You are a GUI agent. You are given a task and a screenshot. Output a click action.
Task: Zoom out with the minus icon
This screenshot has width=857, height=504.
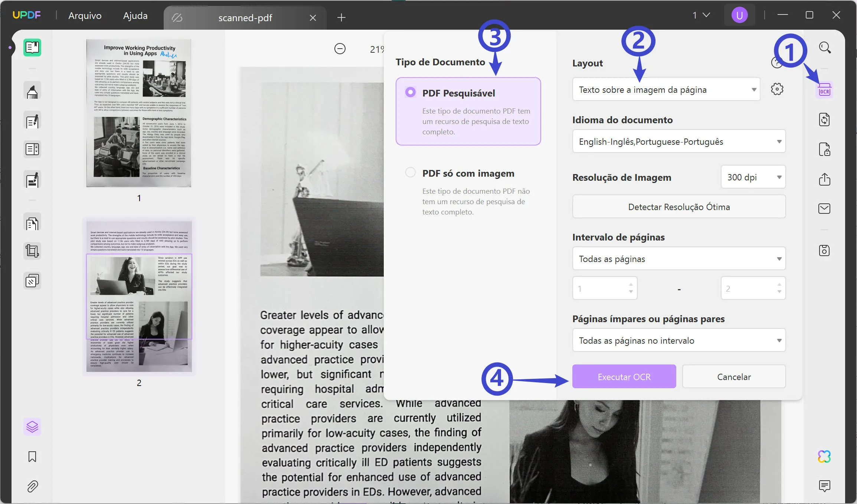[x=340, y=49]
